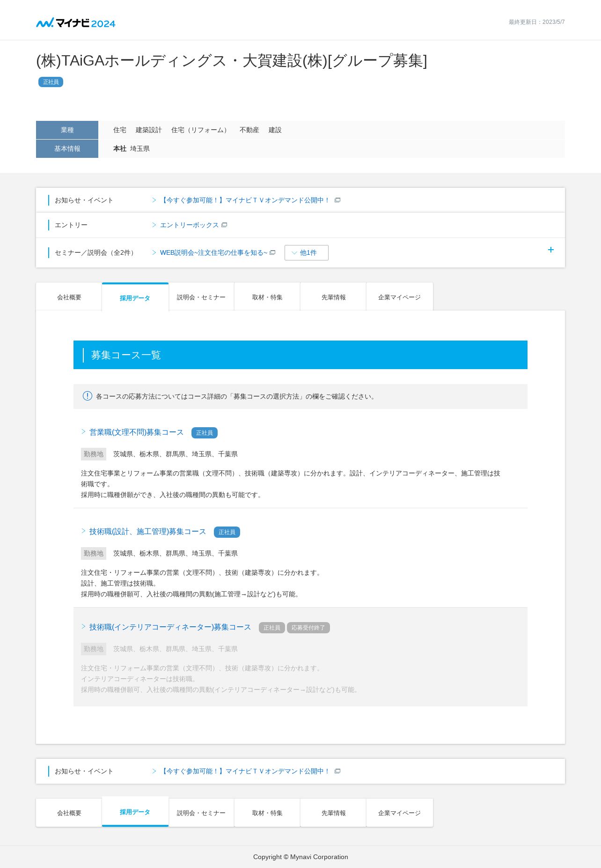The width and height of the screenshot is (601, 868).
Task: Open the top 企業マイページ tab
Action: click(400, 297)
